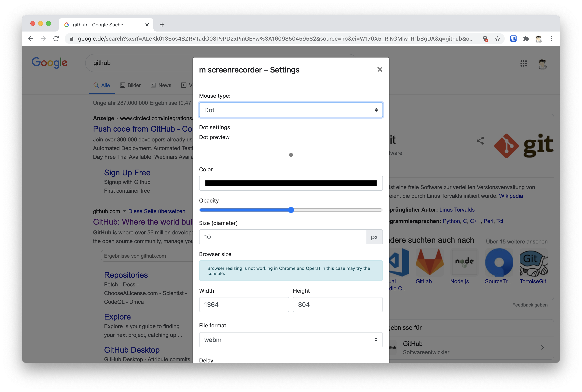The height and width of the screenshot is (392, 582).
Task: Close the screenrecorder Settings dialog
Action: click(x=380, y=70)
